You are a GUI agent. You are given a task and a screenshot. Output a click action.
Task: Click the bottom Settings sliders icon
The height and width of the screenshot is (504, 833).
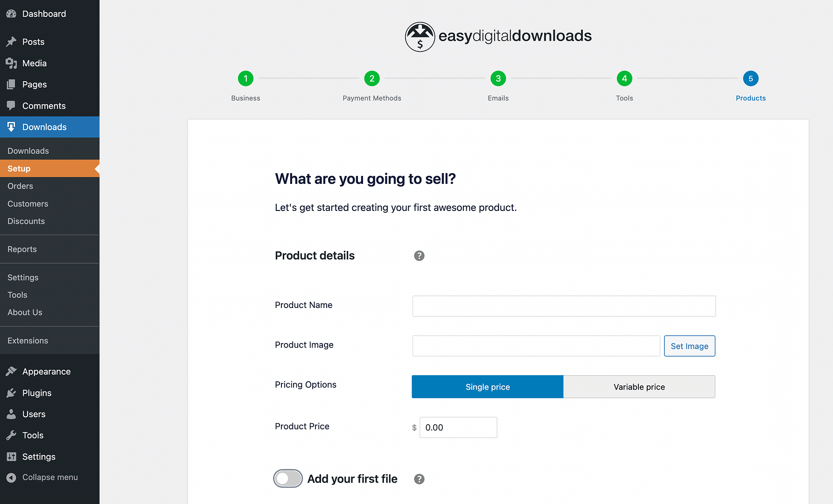(x=11, y=456)
